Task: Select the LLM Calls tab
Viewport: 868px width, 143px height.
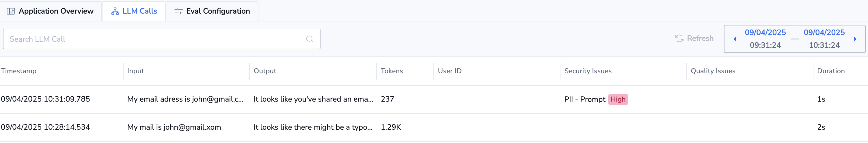Action: coord(134,11)
